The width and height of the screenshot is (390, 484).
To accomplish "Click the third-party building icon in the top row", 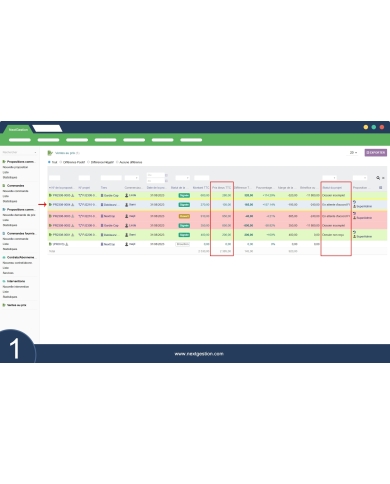I will [102, 195].
